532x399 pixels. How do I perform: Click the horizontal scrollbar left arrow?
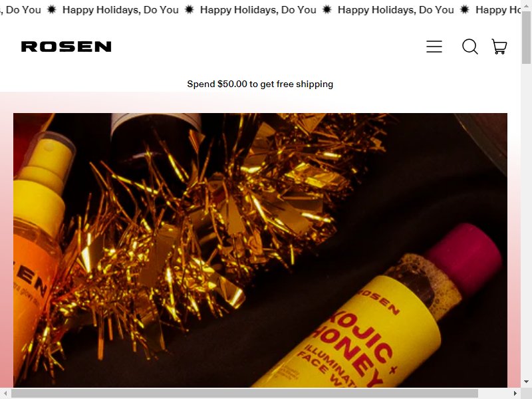(x=5, y=394)
